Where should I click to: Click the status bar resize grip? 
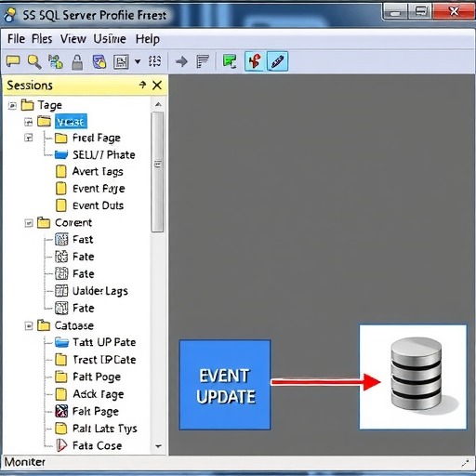click(465, 463)
